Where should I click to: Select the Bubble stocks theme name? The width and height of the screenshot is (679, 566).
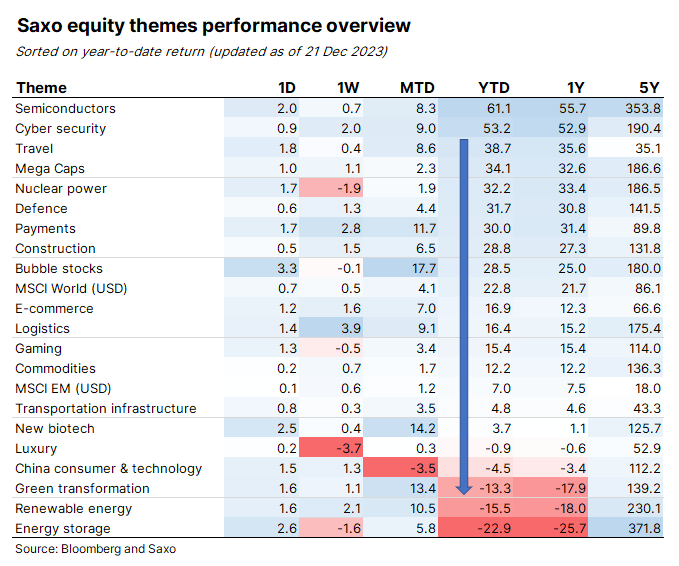pos(59,268)
